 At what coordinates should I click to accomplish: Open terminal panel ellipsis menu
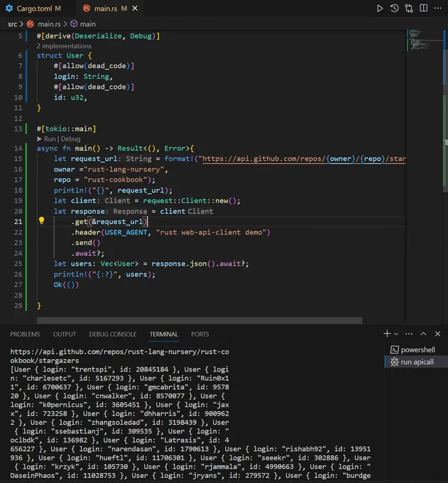(409, 334)
